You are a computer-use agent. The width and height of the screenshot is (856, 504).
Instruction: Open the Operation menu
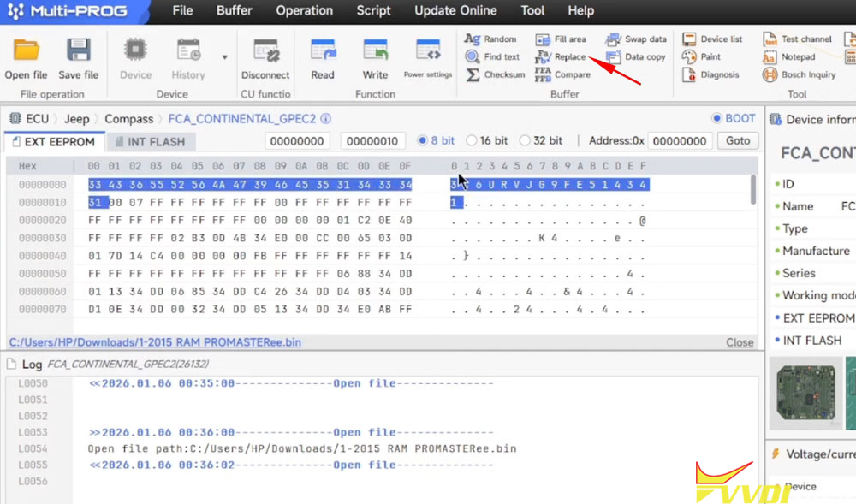(304, 11)
